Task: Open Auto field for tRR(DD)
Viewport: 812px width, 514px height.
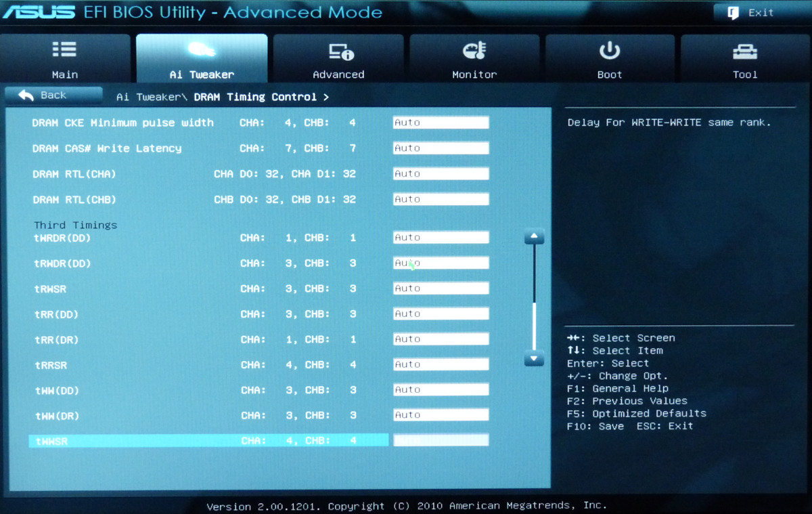Action: coord(441,314)
